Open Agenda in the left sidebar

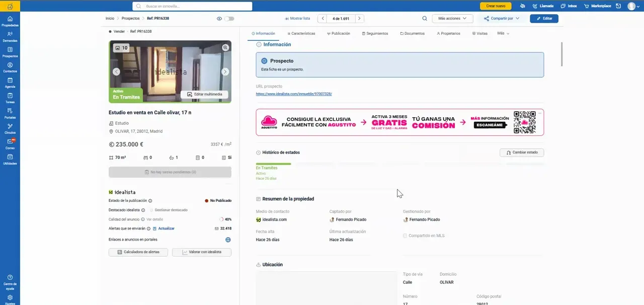pos(10,83)
